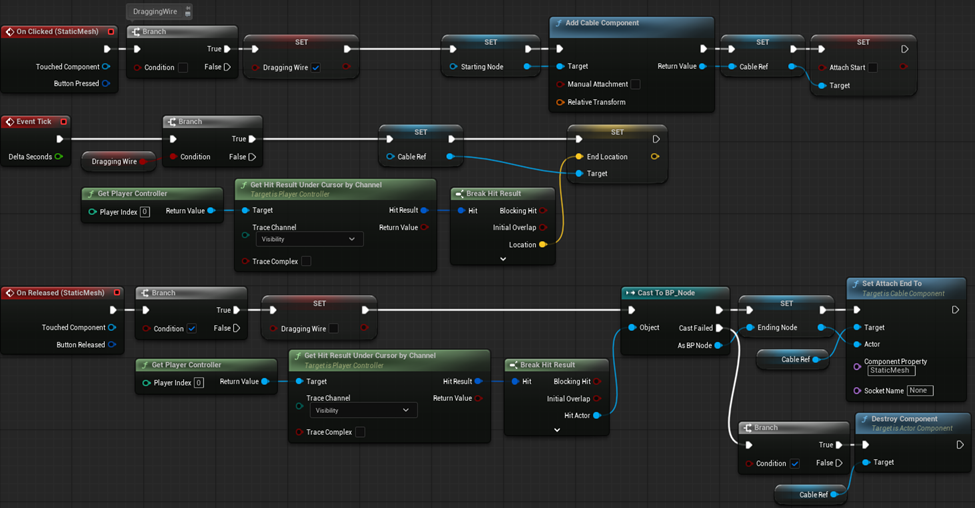The image size is (975, 508).
Task: Click the Target pin on Destroy Component
Action: tap(866, 462)
